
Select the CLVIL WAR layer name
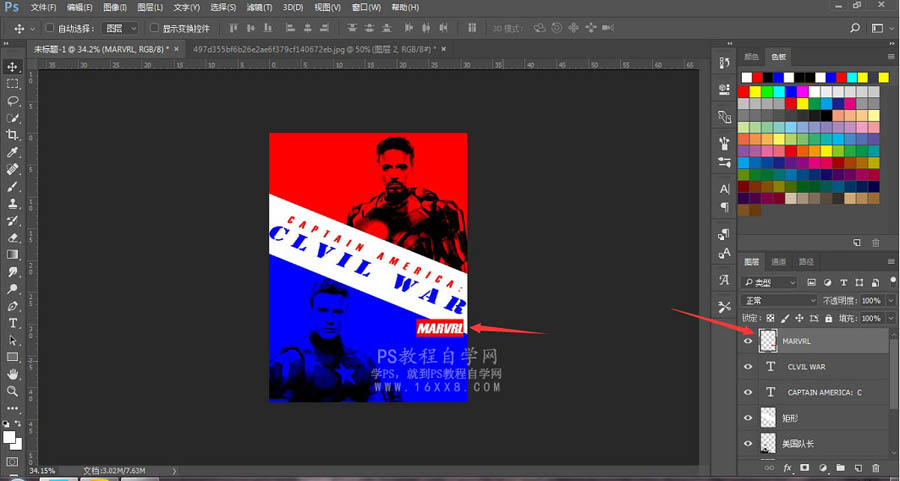pos(806,367)
